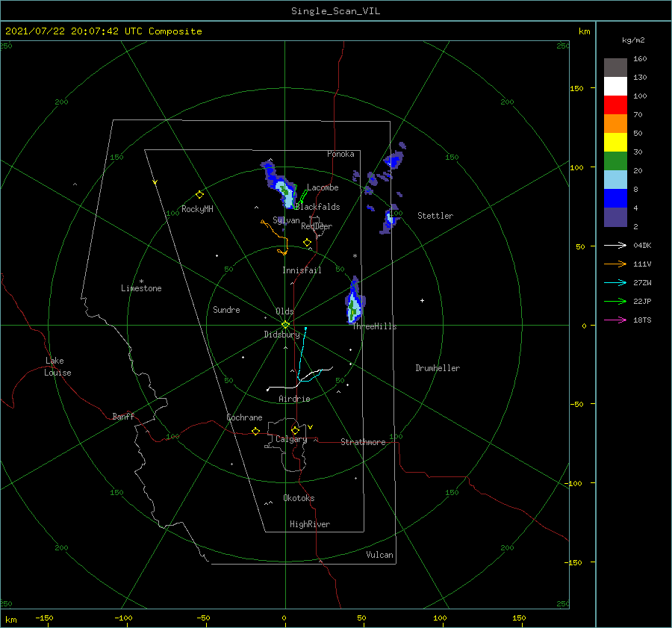Screen dimensions: 672x628
Task: Click the cyan 27ZW storm track line
Action: click(x=302, y=352)
